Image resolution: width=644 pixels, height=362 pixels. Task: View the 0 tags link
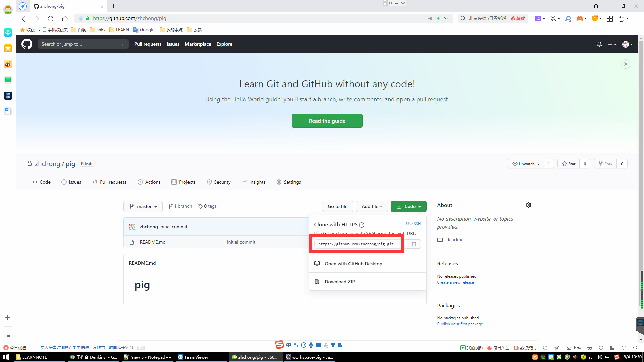207,206
